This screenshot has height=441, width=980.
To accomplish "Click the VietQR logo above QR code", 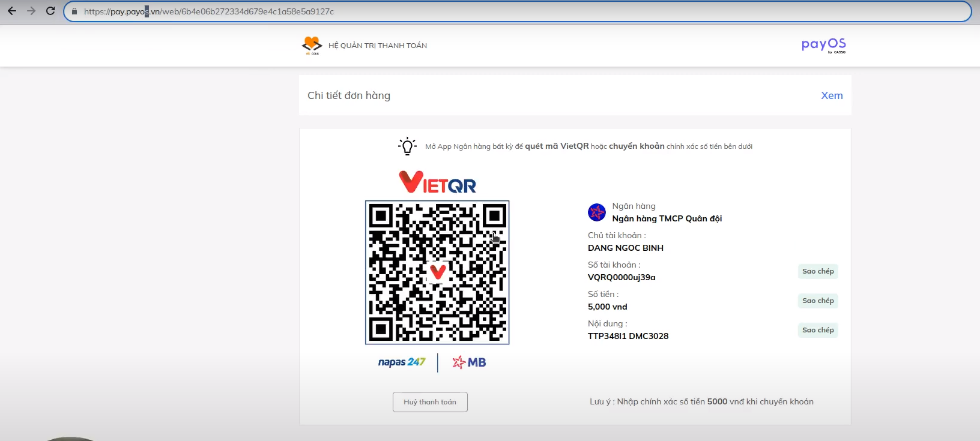I will 437,182.
